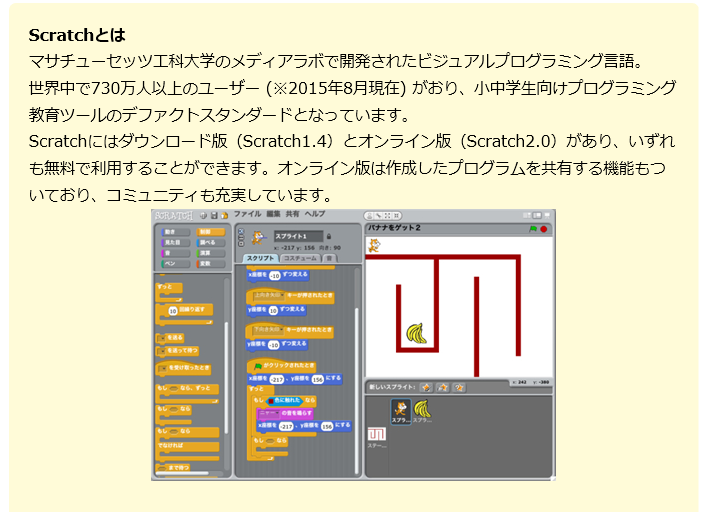Click the globe language icon in Scratch toolbar

coord(203,216)
